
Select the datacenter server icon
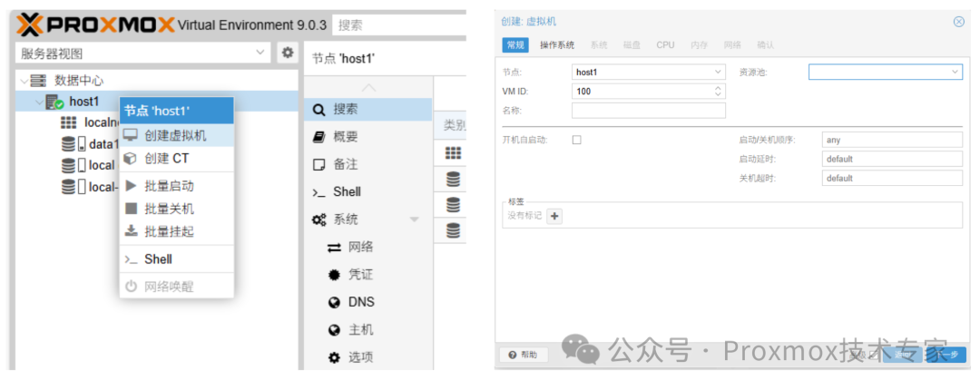39,81
